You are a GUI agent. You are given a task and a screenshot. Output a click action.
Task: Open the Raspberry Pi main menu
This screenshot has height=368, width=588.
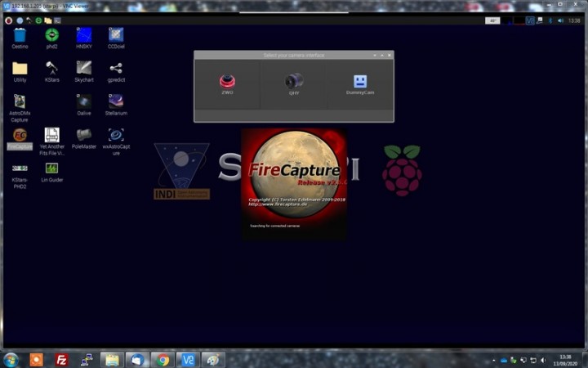pyautogui.click(x=8, y=20)
